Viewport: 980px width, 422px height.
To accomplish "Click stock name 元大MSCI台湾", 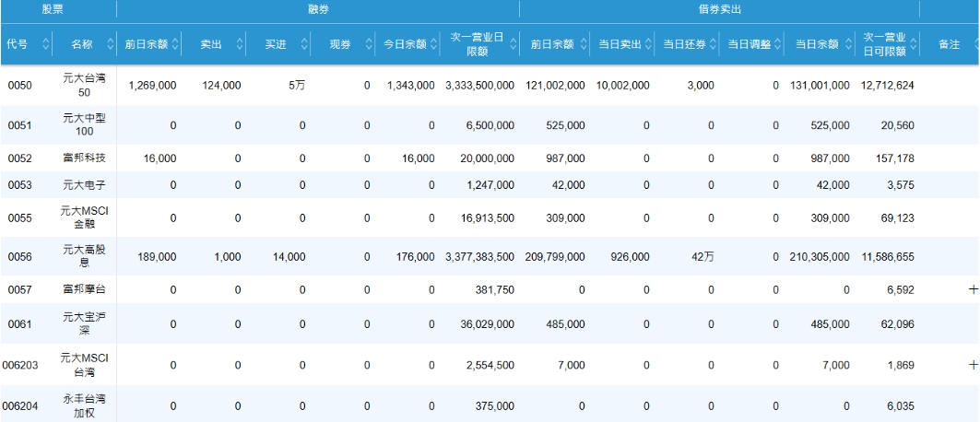I will point(85,365).
